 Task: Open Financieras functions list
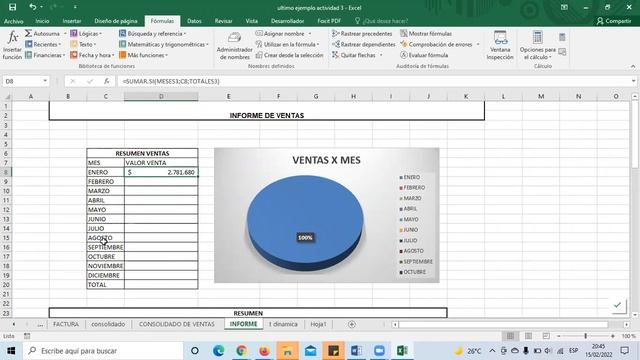pyautogui.click(x=45, y=55)
